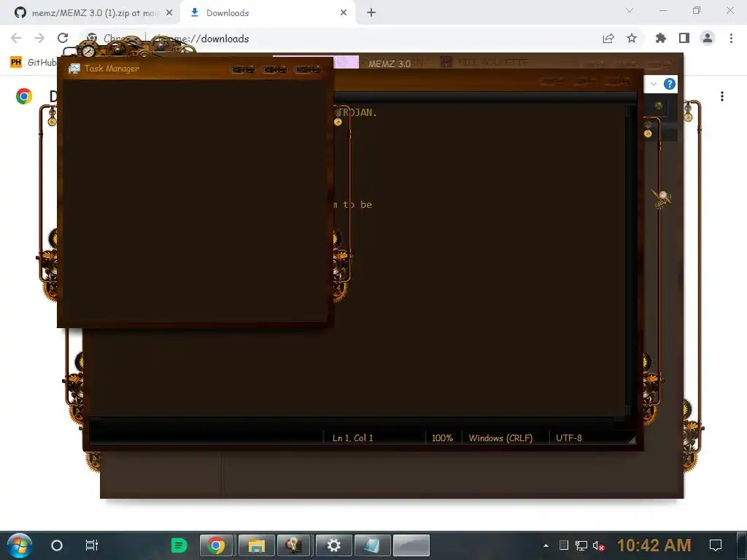
Task: Close the memz/MEMZ 3.0 GitHub tab
Action: point(169,13)
